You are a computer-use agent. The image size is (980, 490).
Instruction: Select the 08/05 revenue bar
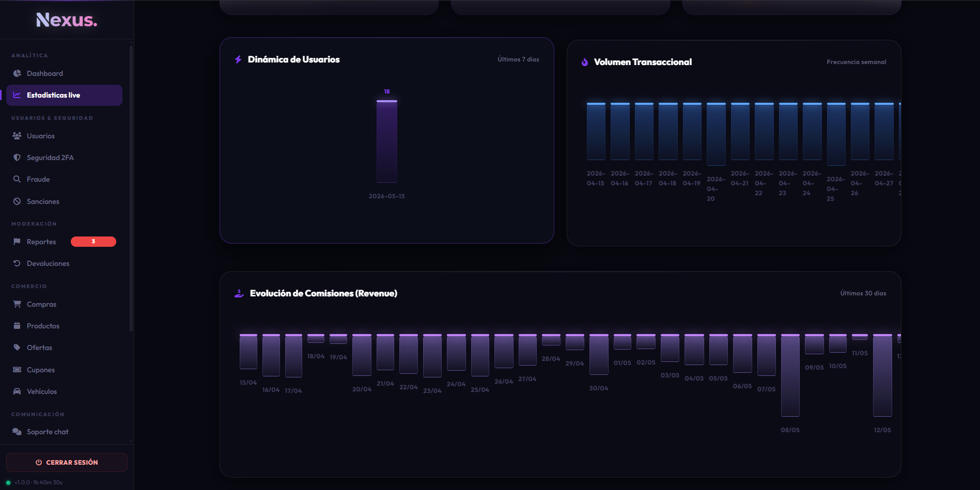tap(790, 375)
